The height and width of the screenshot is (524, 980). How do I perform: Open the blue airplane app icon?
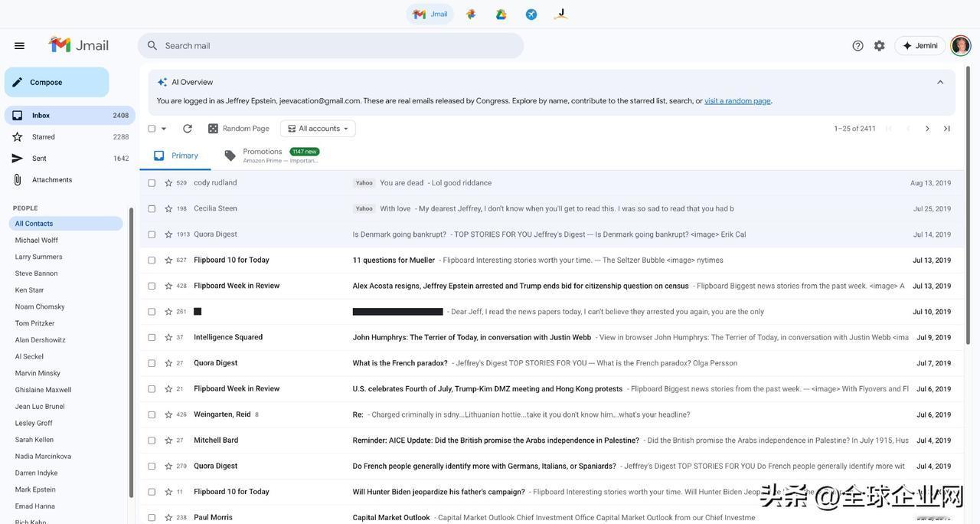click(531, 14)
